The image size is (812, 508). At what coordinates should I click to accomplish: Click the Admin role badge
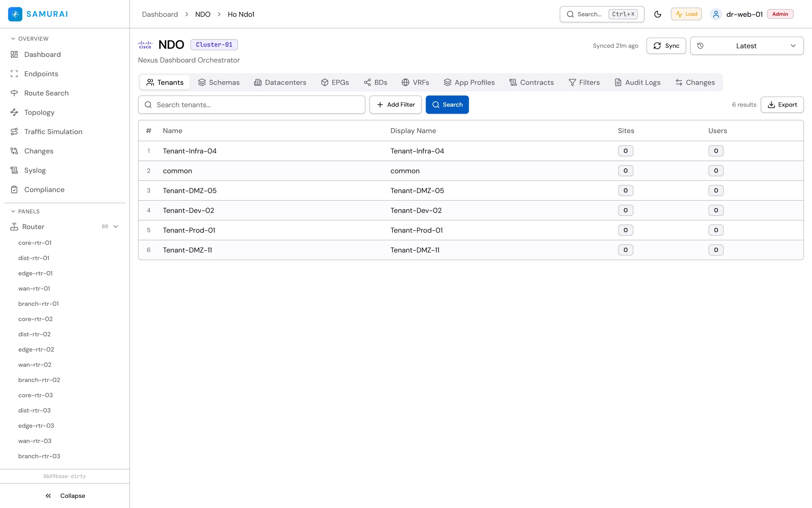point(780,14)
